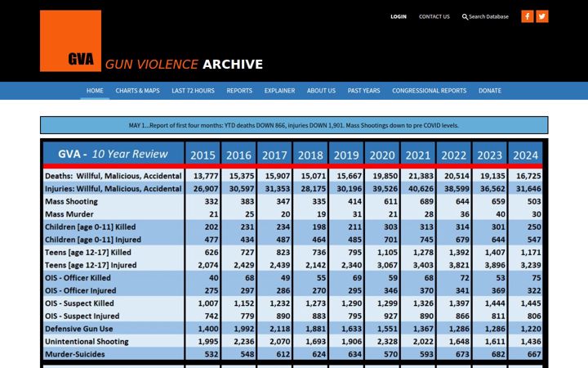
Task: Open the Facebook page icon
Action: pyautogui.click(x=528, y=16)
